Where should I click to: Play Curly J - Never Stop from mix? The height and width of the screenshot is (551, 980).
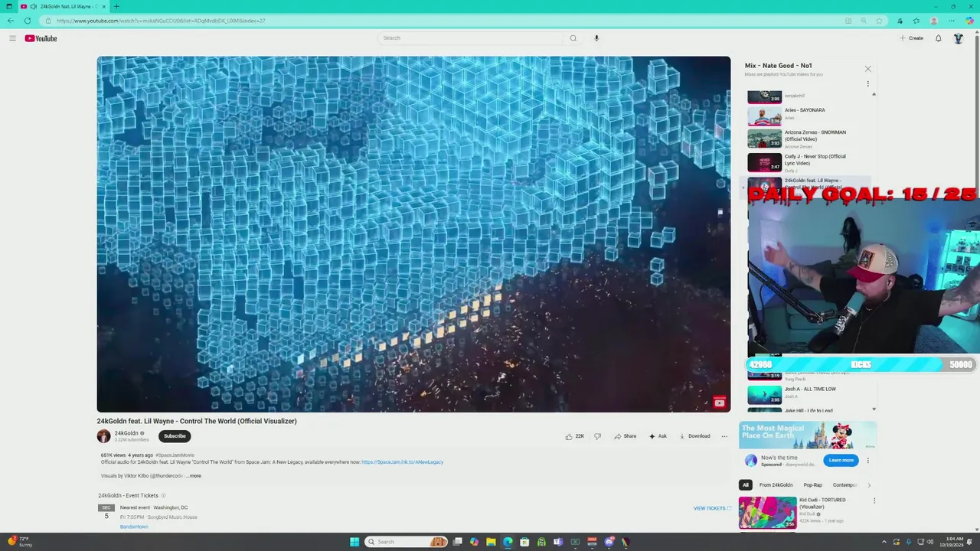pyautogui.click(x=808, y=162)
